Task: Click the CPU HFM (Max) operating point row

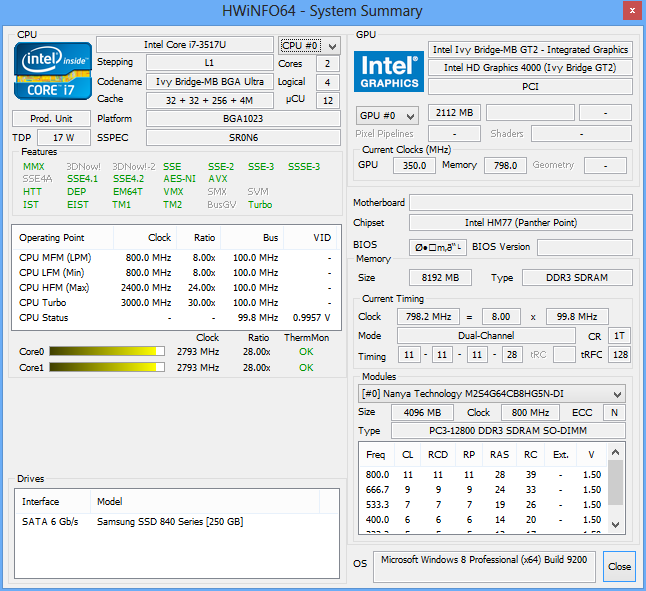Action: [x=176, y=287]
